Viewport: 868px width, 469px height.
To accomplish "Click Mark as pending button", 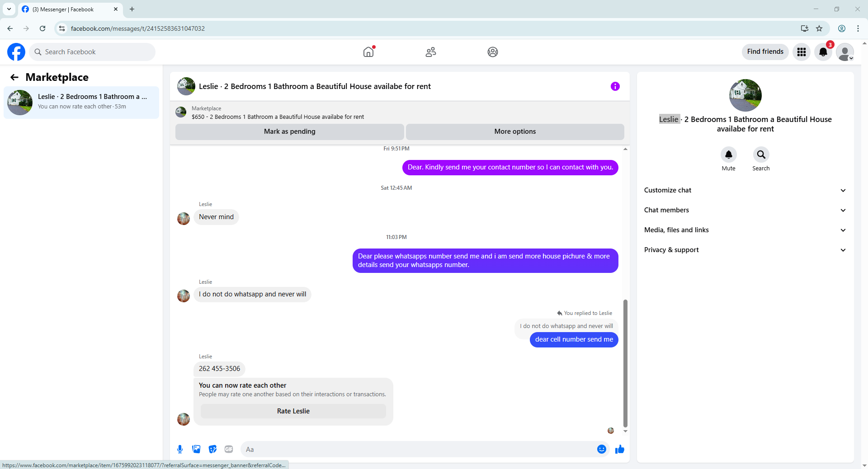I will pos(290,131).
